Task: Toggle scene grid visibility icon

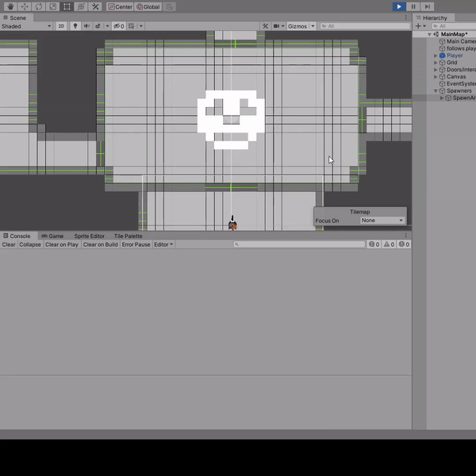Action: tap(132, 26)
